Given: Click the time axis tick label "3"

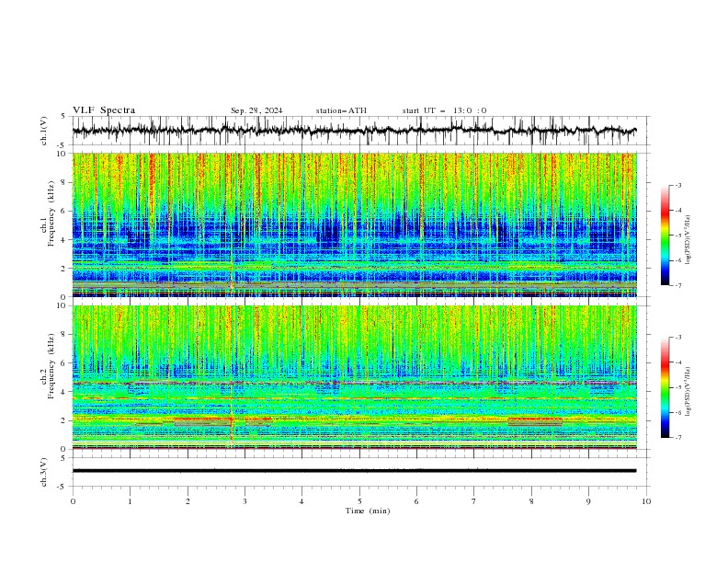Looking at the screenshot, I should (245, 501).
